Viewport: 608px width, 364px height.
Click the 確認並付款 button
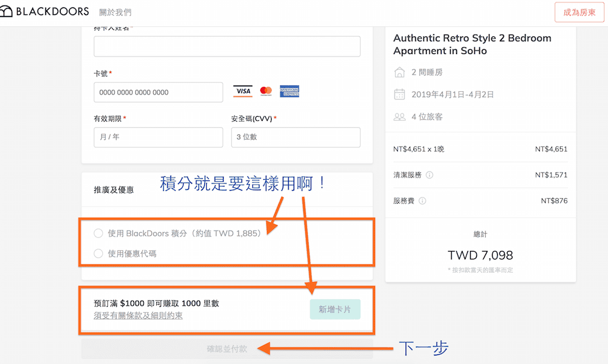coord(227,349)
